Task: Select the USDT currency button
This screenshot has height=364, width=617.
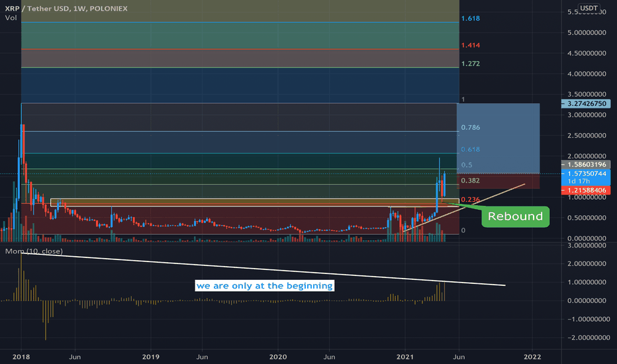Action: tap(589, 8)
